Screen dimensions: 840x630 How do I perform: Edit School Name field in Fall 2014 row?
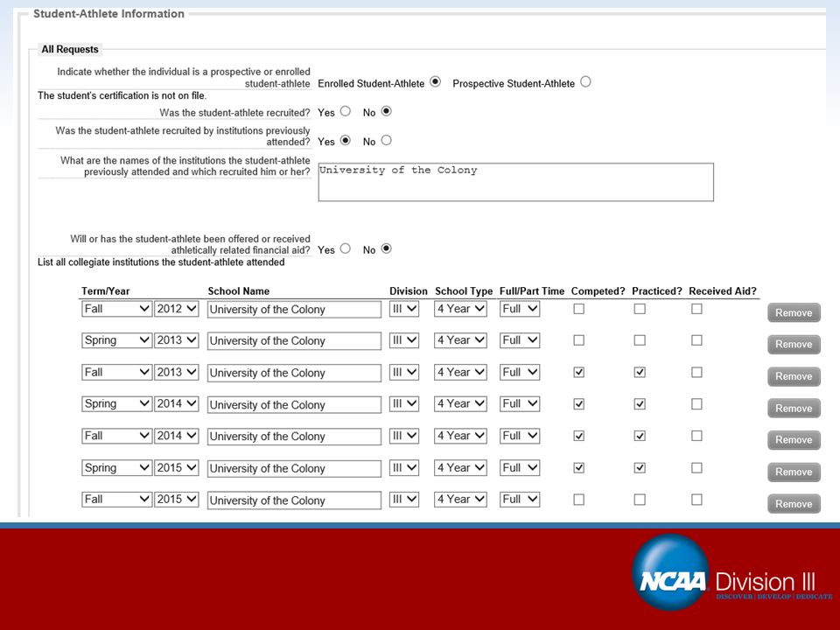(x=294, y=437)
